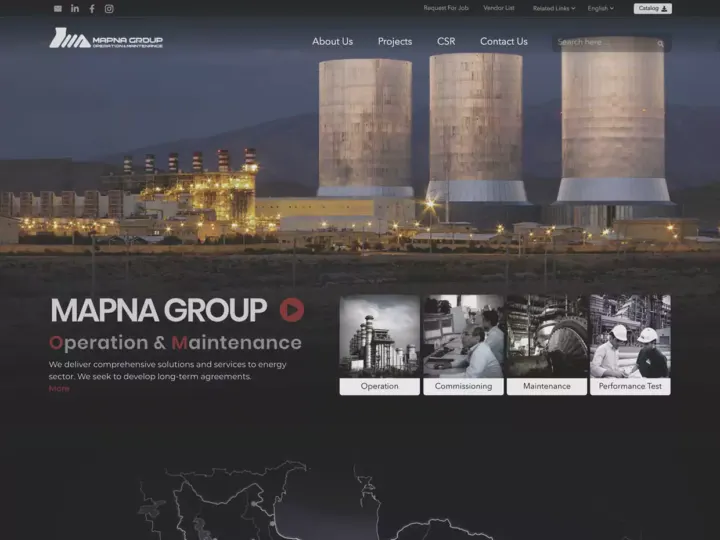Open the Vendor List link
Image resolution: width=720 pixels, height=540 pixels.
[x=499, y=8]
